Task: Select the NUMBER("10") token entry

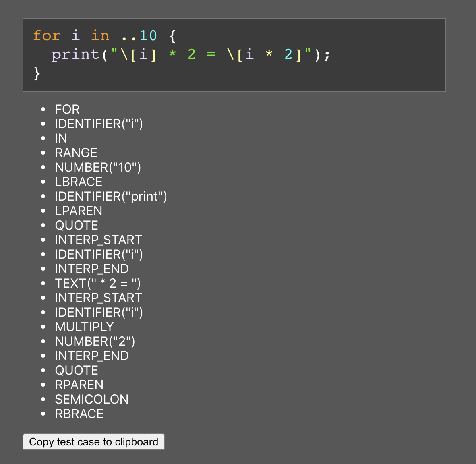Action: click(97, 167)
